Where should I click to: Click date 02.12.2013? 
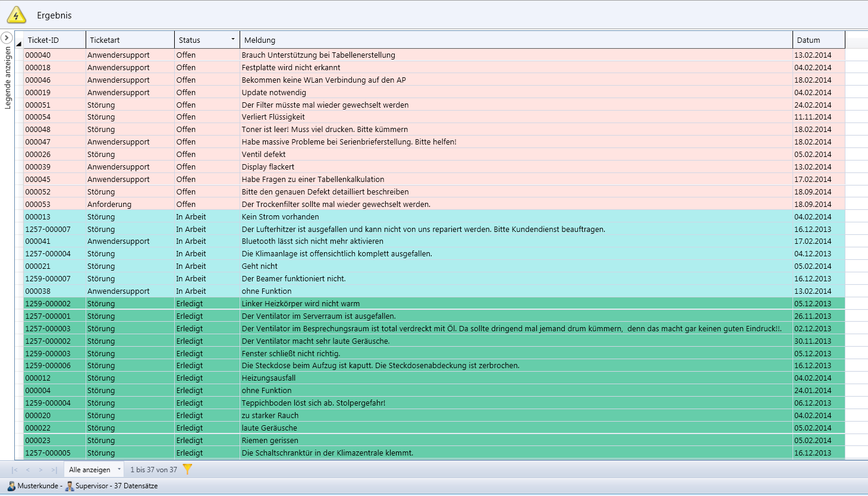[813, 328]
